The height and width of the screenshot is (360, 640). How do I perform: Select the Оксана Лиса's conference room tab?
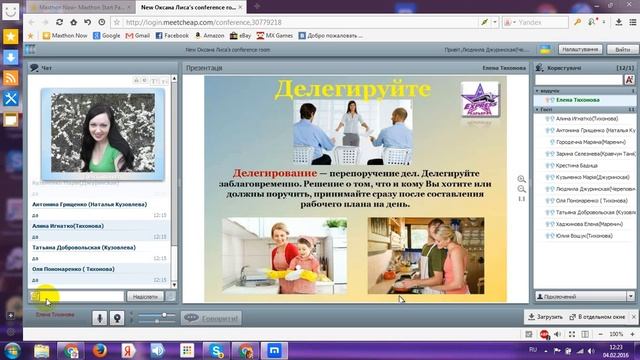click(191, 7)
